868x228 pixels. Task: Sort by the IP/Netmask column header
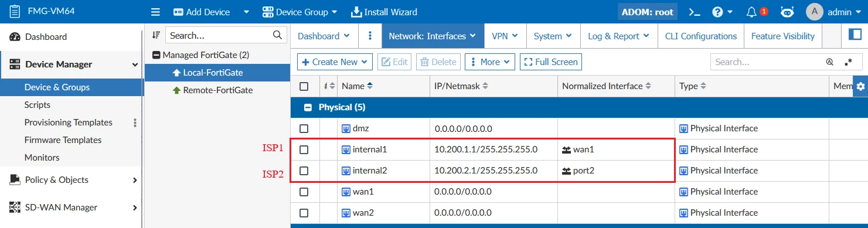pos(461,86)
